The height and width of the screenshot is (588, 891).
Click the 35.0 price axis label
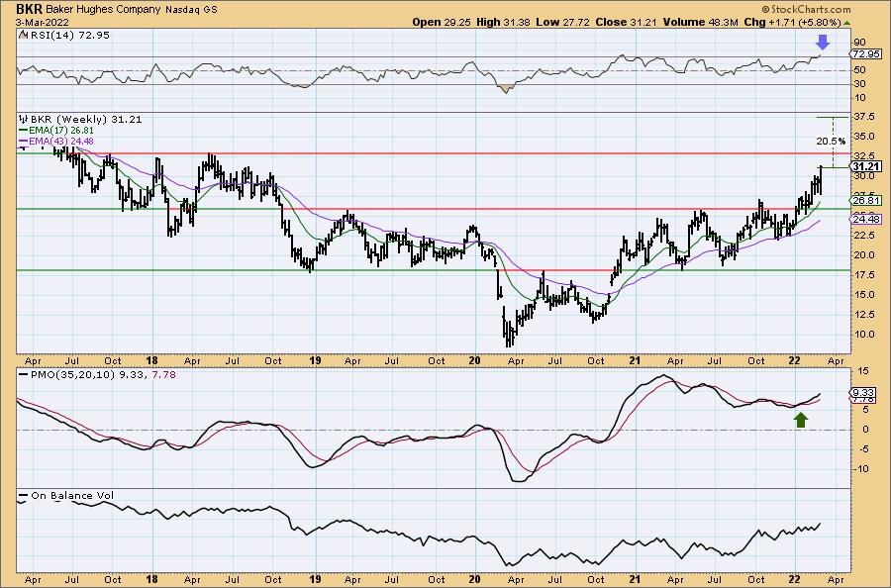[862, 137]
